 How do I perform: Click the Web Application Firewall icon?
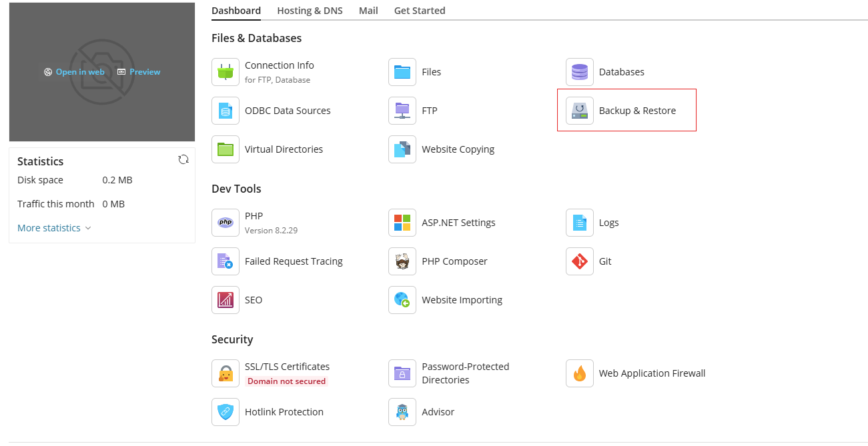point(579,373)
